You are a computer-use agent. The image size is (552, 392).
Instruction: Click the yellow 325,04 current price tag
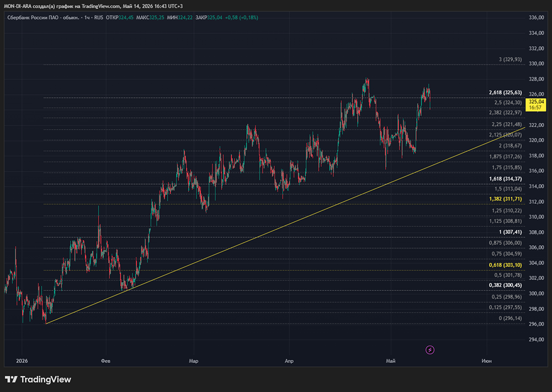pyautogui.click(x=535, y=104)
